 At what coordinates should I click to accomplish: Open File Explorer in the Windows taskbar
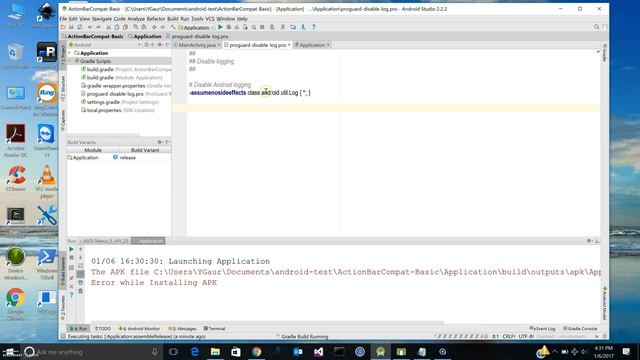click(215, 351)
